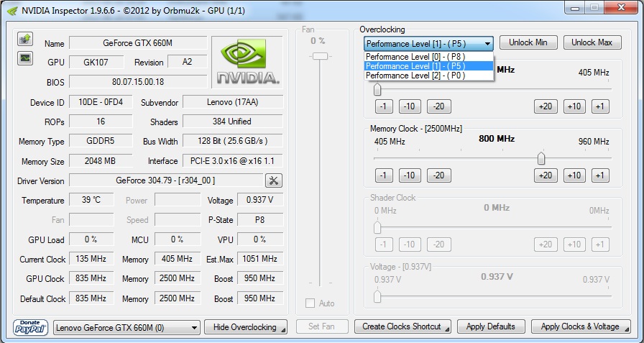Viewport: 644px width, 343px height.
Task: Select Performance Level [1] - (P5) option
Action: tap(428, 66)
